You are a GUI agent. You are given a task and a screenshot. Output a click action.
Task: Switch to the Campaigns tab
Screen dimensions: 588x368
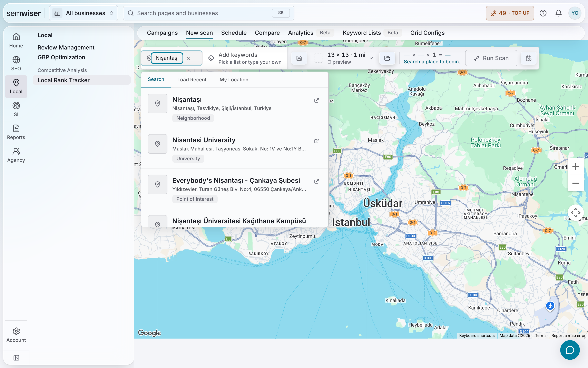click(x=162, y=33)
